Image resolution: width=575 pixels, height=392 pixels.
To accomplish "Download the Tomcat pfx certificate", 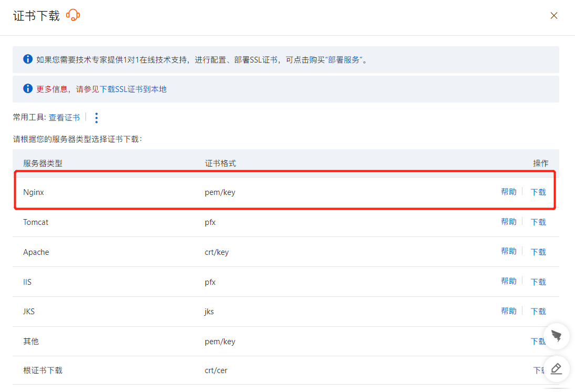I will click(538, 222).
